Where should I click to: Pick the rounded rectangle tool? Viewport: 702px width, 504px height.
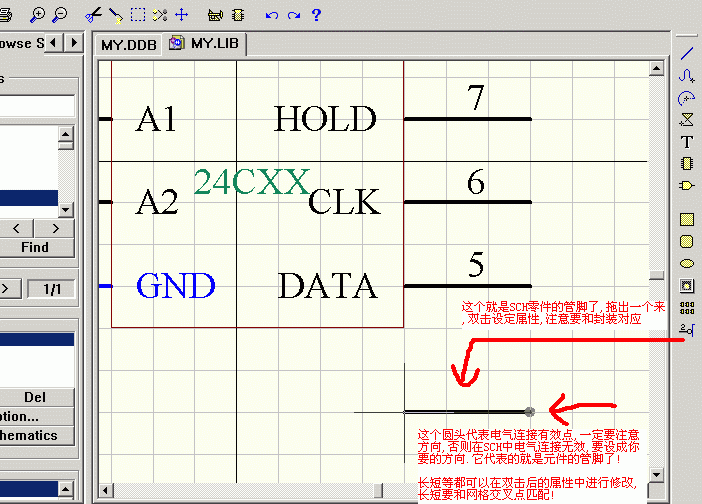687,241
